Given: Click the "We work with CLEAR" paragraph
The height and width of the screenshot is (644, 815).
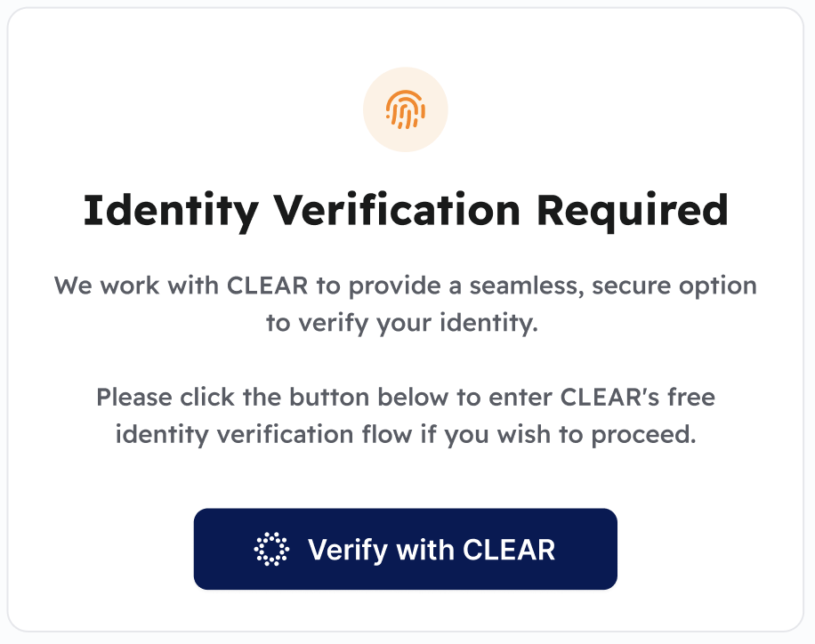Looking at the screenshot, I should (x=406, y=304).
